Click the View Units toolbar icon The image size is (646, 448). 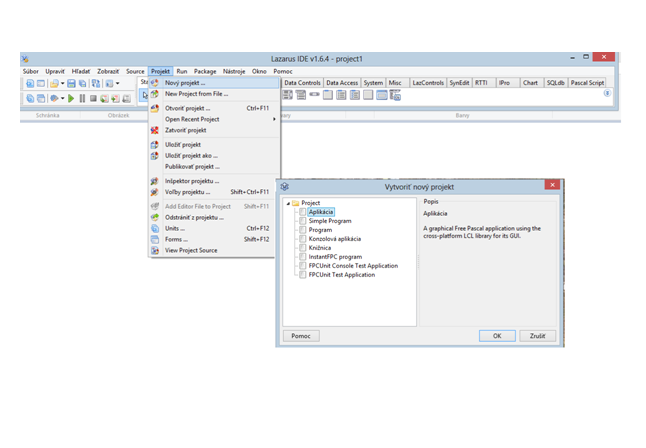pos(30,98)
